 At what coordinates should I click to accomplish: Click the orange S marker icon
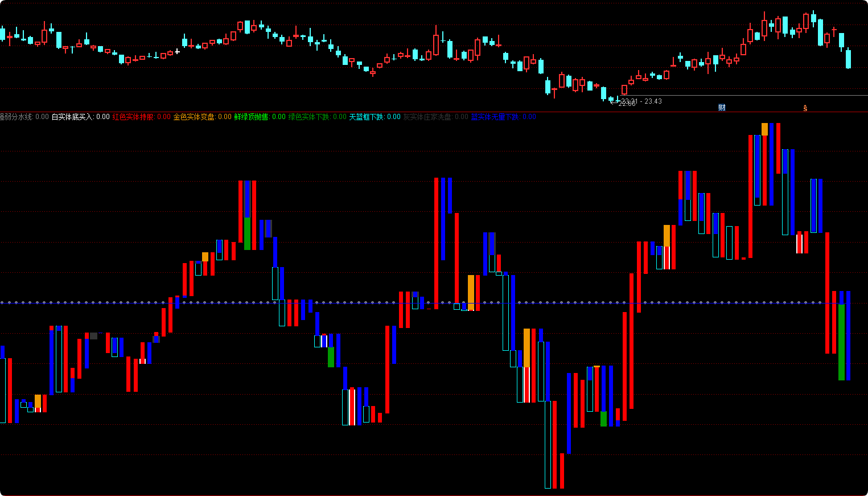coord(805,108)
